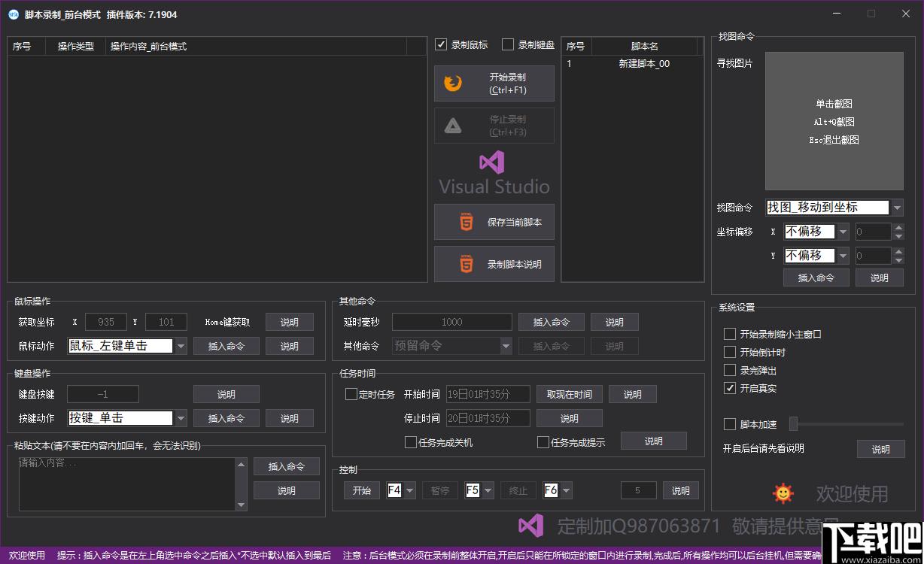Select script row 新建脚本_00
The width and height of the screenshot is (924, 564).
point(633,64)
